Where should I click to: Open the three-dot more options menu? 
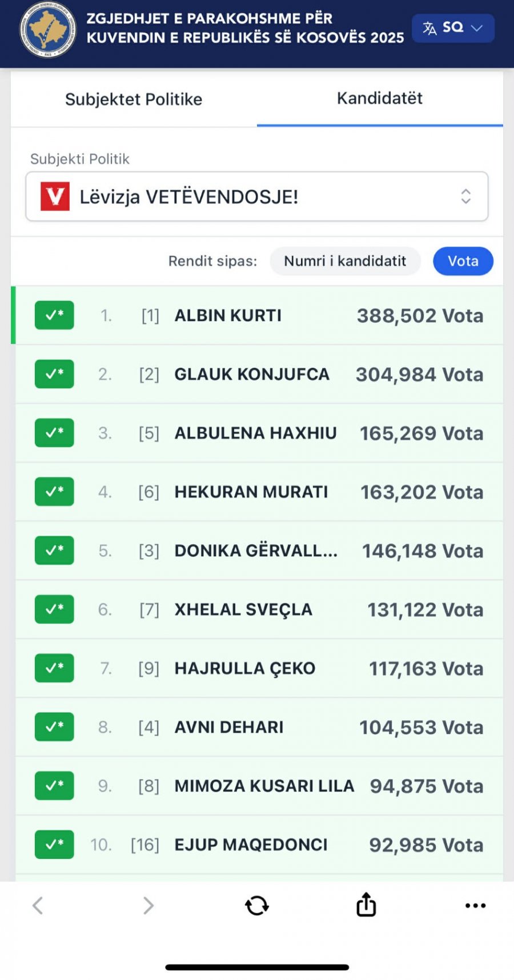click(475, 905)
